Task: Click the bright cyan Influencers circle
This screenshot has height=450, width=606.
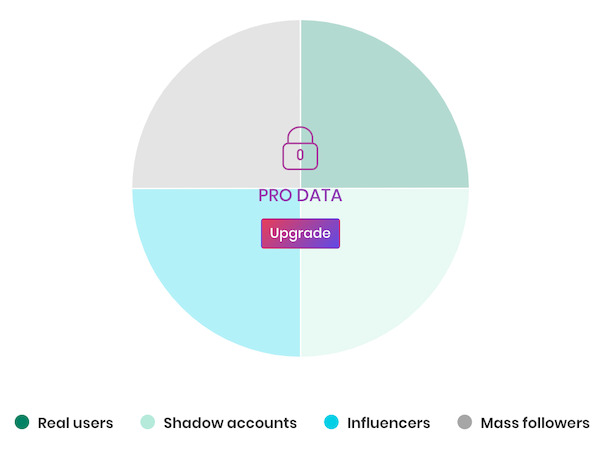Action: [331, 422]
